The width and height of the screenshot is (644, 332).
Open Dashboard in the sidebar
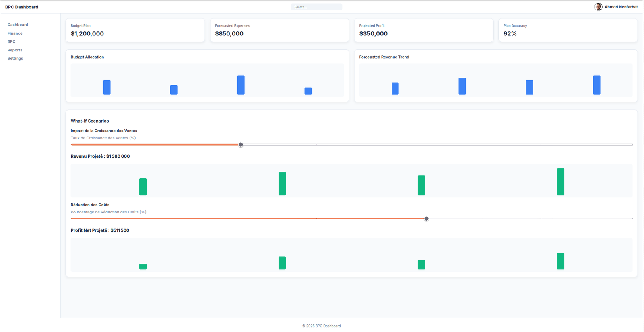pyautogui.click(x=18, y=25)
